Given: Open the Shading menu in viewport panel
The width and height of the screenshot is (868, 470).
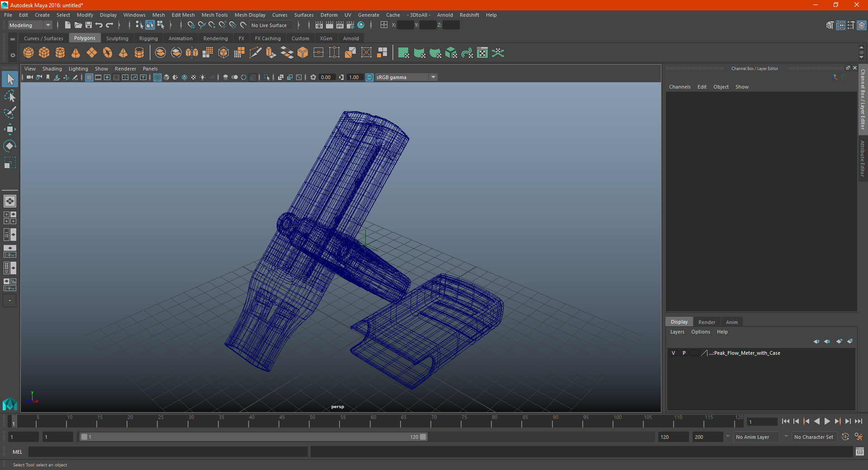Looking at the screenshot, I should click(52, 69).
